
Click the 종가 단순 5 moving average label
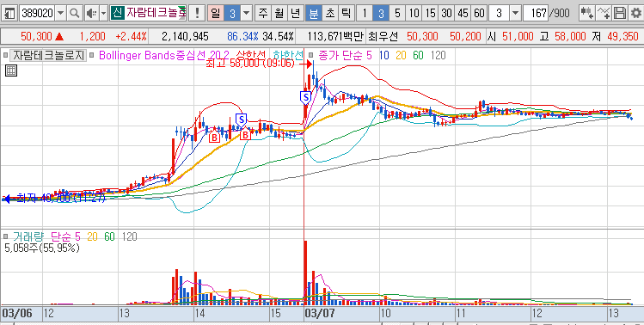point(345,55)
